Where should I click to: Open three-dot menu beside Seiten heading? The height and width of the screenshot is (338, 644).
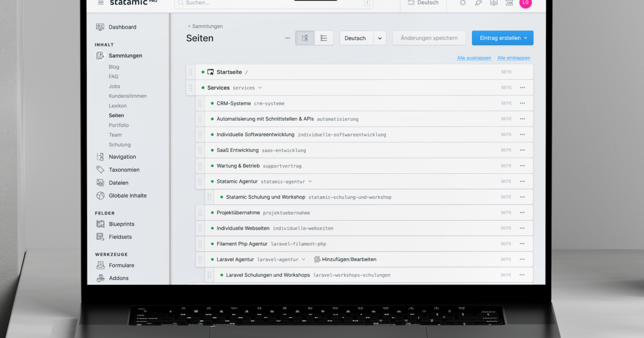pos(287,38)
